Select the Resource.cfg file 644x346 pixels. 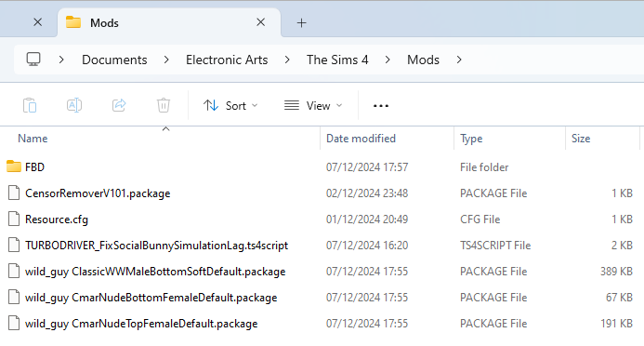(x=57, y=220)
